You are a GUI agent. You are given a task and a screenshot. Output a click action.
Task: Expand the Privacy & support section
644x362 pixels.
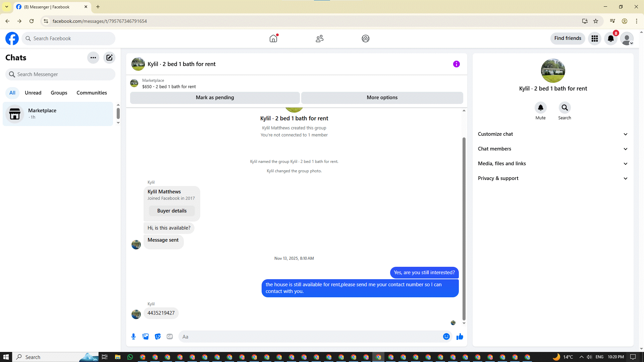553,178
